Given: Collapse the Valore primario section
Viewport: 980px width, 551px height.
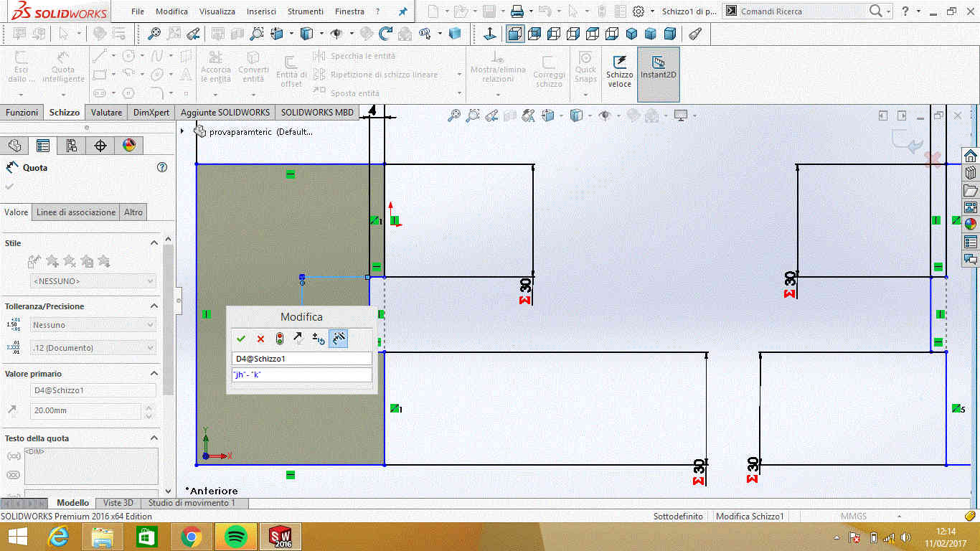Looking at the screenshot, I should [x=154, y=374].
